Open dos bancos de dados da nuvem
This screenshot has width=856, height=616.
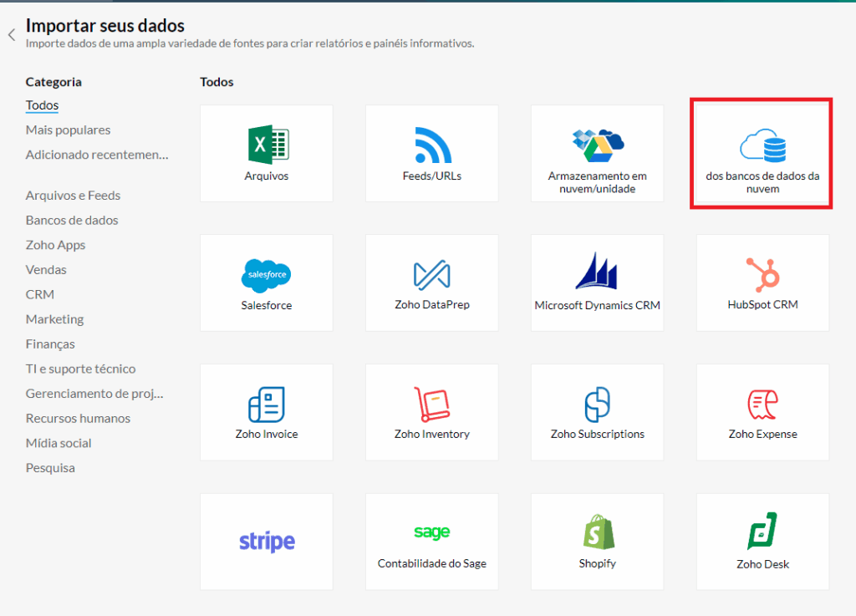[762, 153]
